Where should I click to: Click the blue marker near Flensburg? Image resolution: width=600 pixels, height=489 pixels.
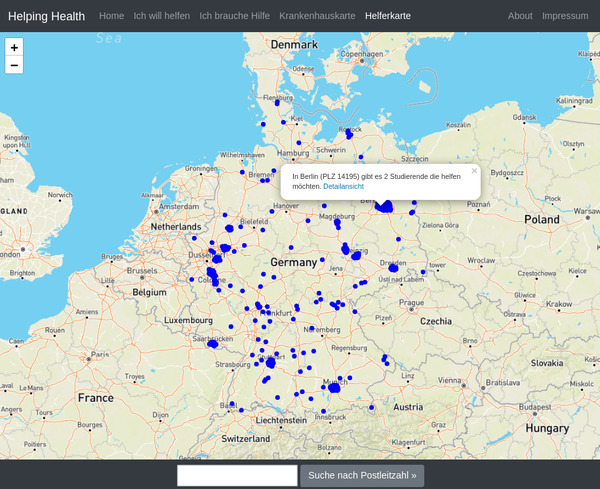[277, 103]
